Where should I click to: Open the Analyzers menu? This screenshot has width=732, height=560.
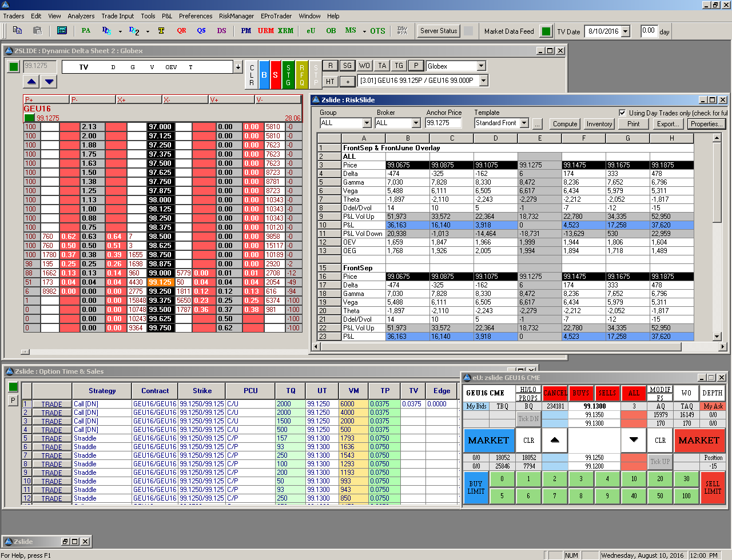(x=81, y=16)
